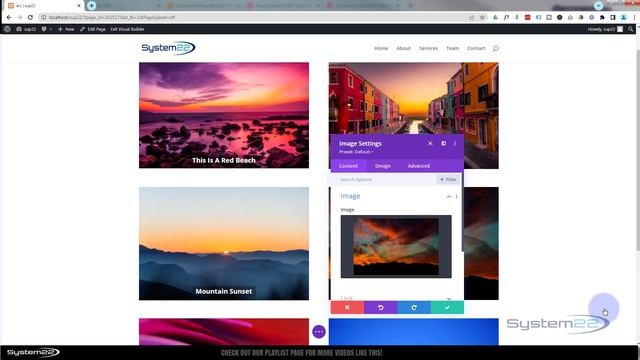Click the snap modal icon in Image Settings header

point(444,143)
